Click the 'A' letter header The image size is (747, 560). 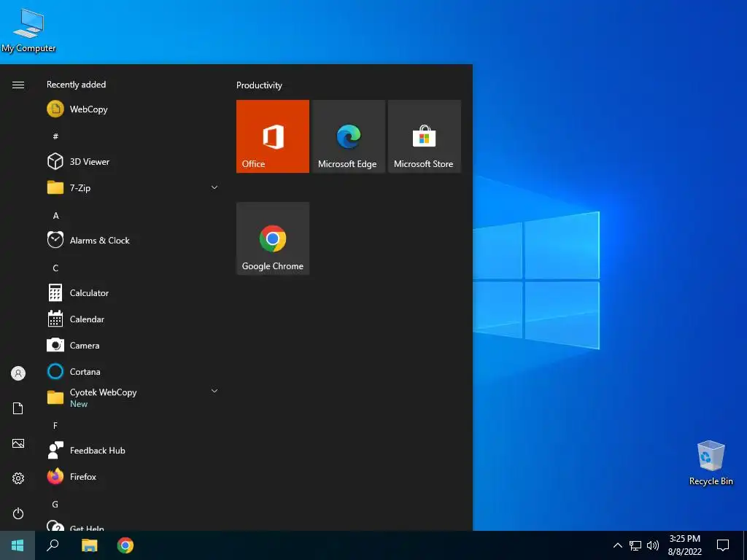pyautogui.click(x=55, y=216)
